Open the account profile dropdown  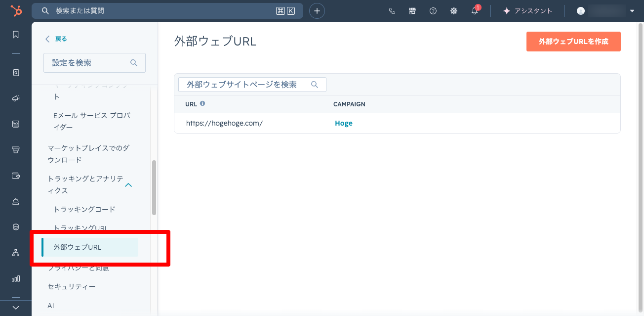(605, 11)
